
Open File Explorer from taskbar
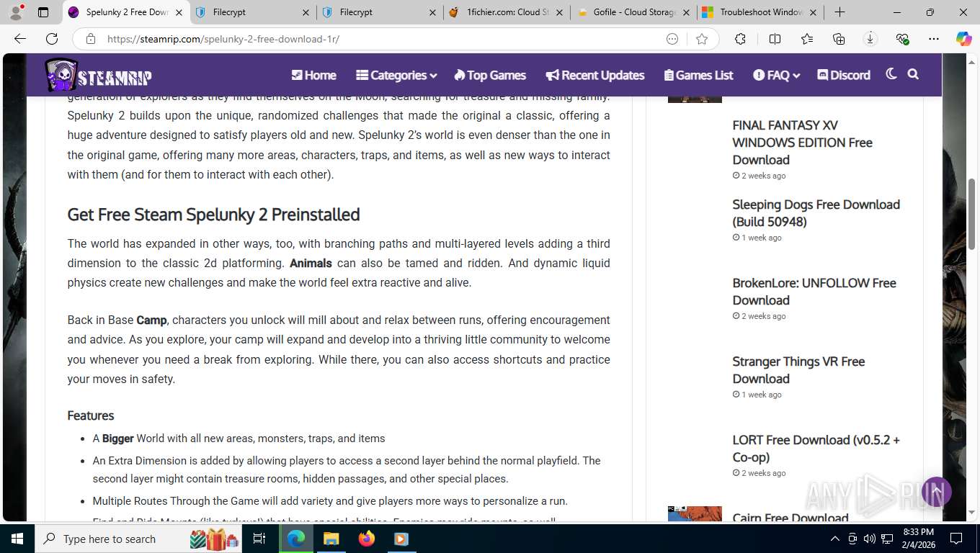tap(331, 539)
